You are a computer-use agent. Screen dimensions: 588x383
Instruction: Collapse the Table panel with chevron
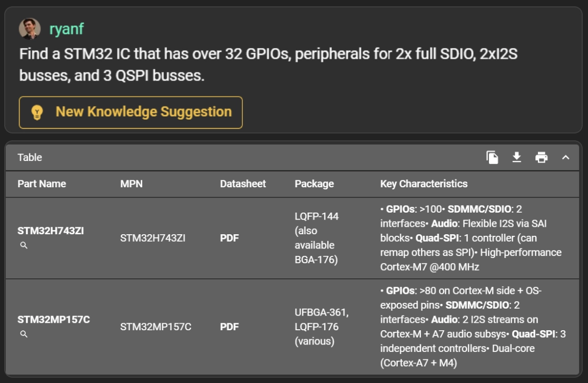tap(565, 157)
